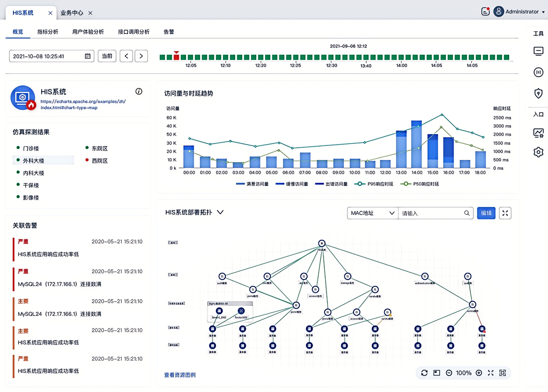
Task: Click the collapse arrows icon in zoom toolbar
Action: pyautogui.click(x=490, y=373)
